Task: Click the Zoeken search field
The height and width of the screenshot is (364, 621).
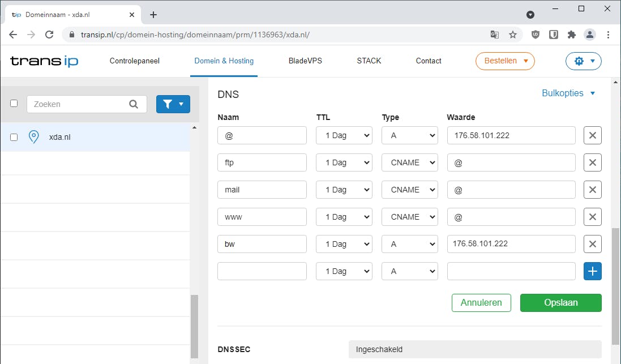Action: pyautogui.click(x=87, y=104)
